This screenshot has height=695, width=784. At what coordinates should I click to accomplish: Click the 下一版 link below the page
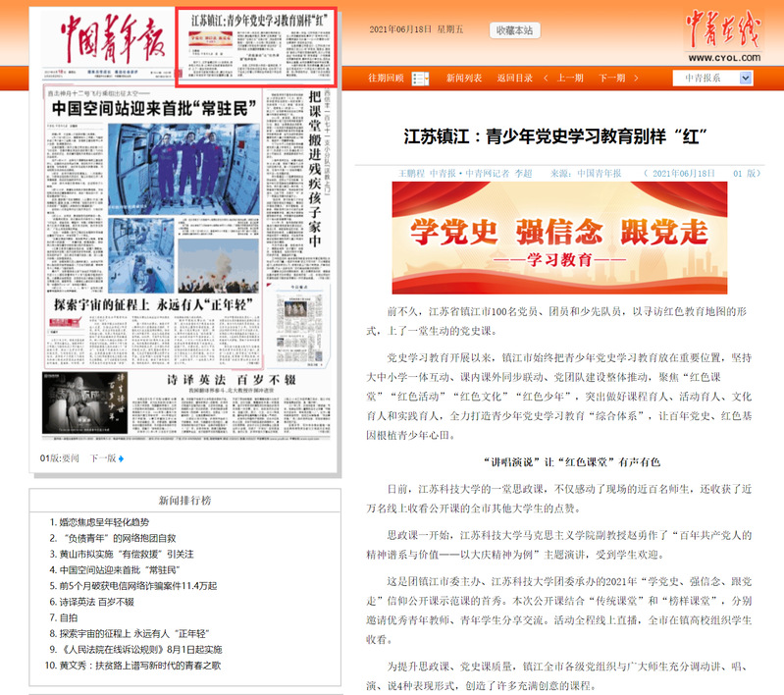(x=103, y=458)
